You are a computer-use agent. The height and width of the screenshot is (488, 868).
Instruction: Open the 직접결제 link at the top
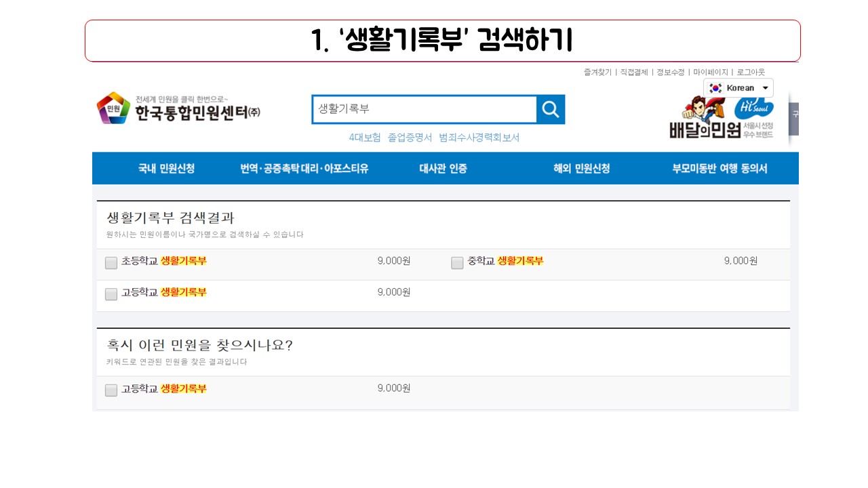634,72
